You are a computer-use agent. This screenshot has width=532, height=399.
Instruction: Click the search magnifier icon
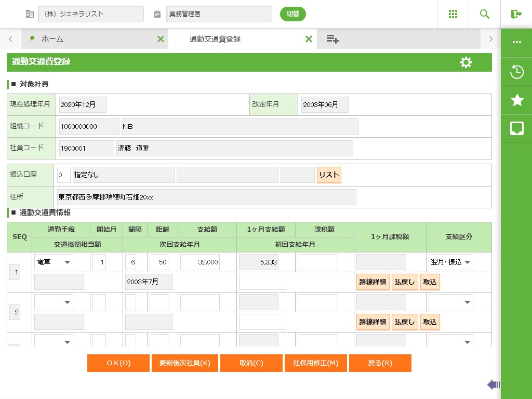(x=485, y=14)
